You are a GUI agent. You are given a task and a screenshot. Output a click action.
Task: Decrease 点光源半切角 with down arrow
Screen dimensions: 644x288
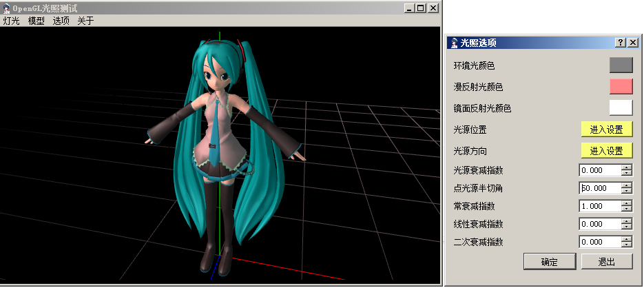[627, 191]
